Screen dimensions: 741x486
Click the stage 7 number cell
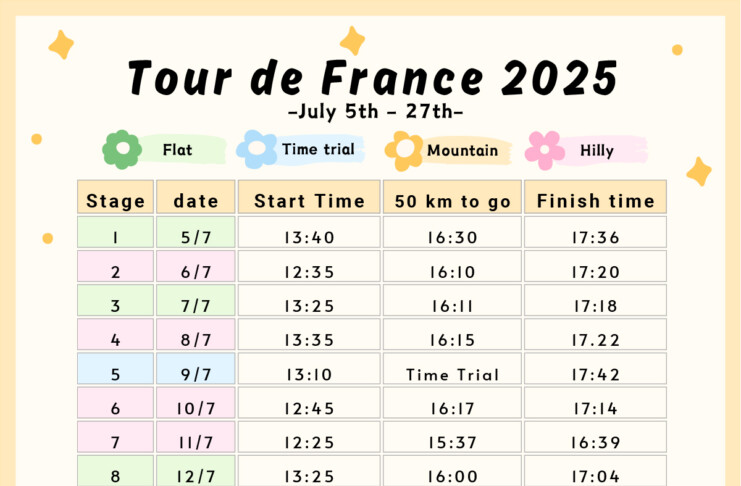pyautogui.click(x=116, y=442)
